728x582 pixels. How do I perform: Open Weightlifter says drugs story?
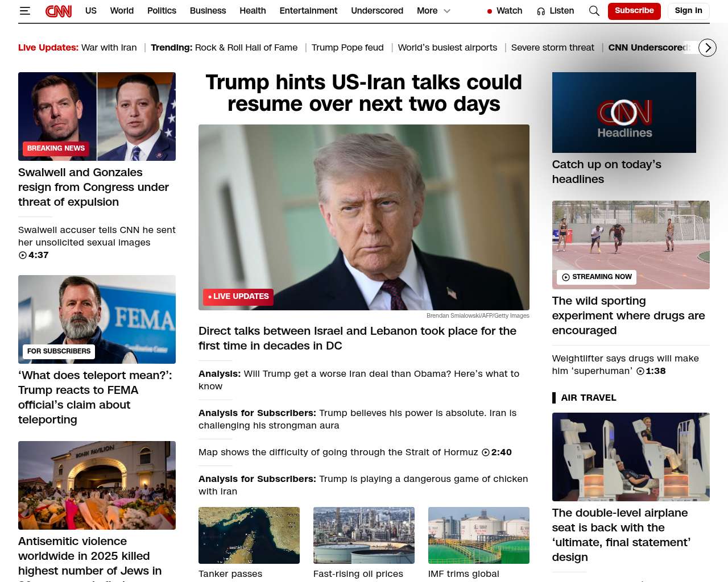pos(625,365)
